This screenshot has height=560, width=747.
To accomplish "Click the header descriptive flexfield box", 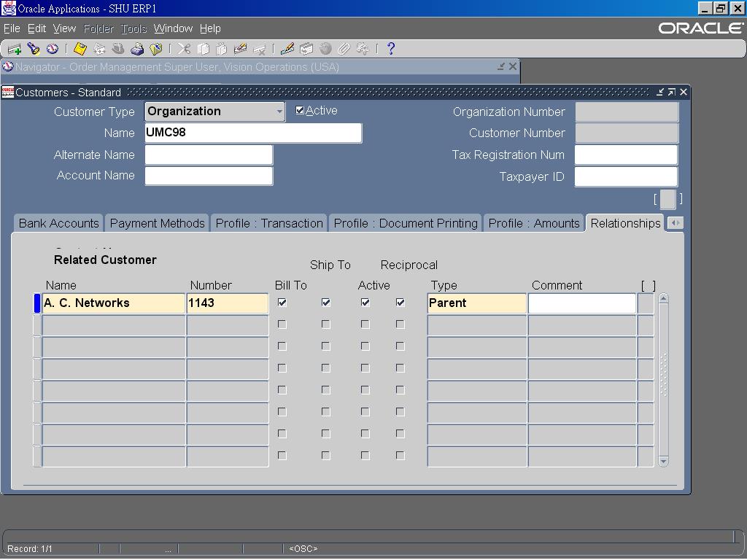I will (x=667, y=199).
